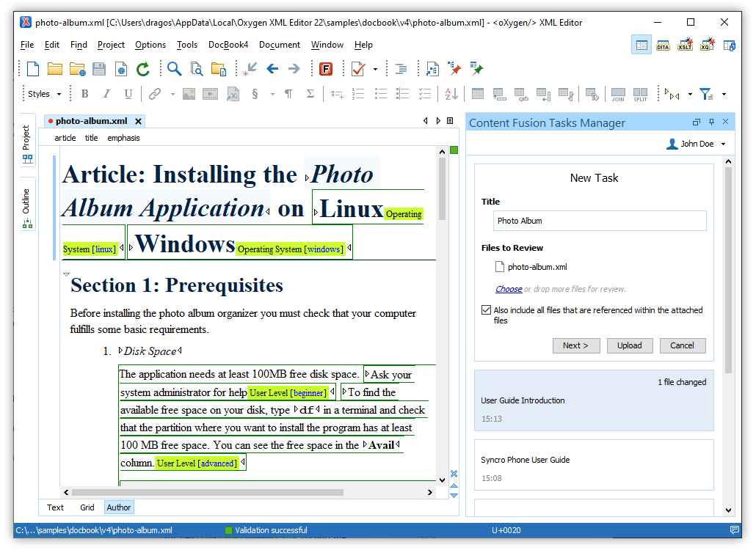Expand the validation options dropdown arrow
This screenshot has height=550, width=756.
pos(375,70)
